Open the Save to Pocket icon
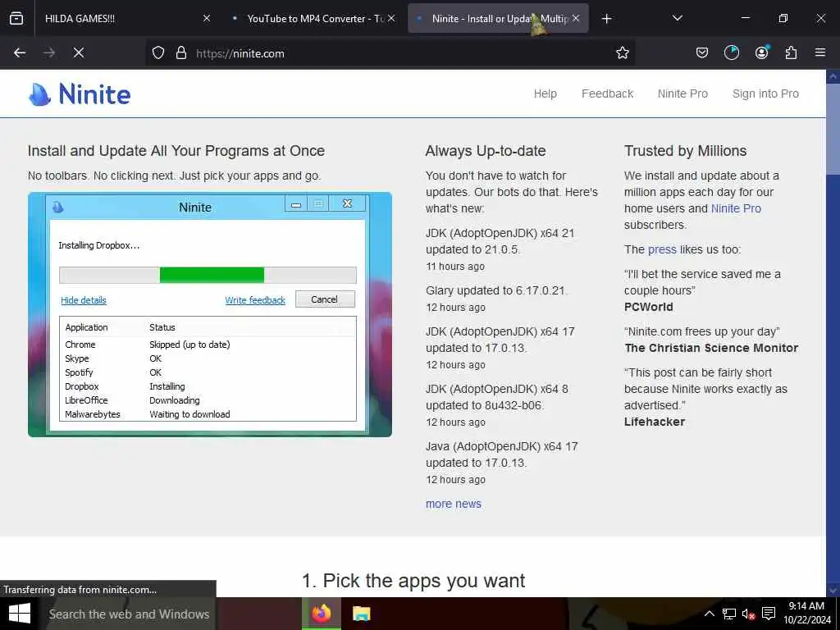Viewport: 840px width, 630px height. pyautogui.click(x=702, y=52)
